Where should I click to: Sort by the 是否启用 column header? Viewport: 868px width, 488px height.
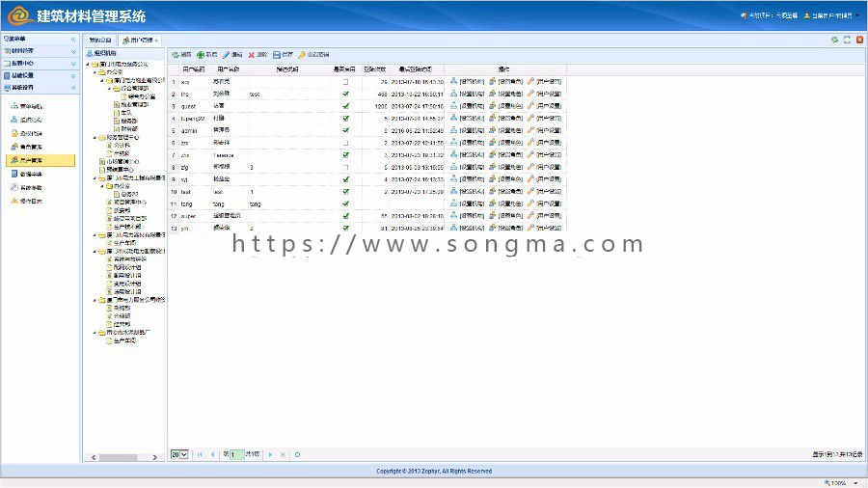point(343,69)
